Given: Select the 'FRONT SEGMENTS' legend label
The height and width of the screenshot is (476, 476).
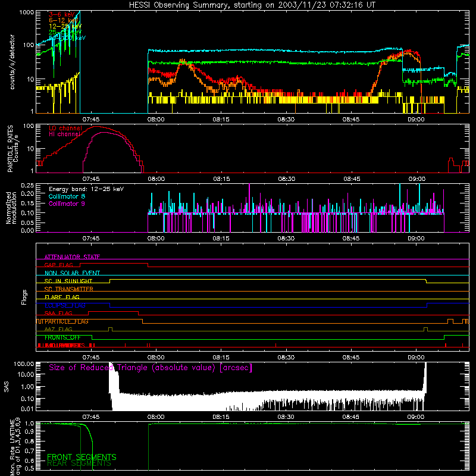Looking at the screenshot, I should (x=82, y=457).
